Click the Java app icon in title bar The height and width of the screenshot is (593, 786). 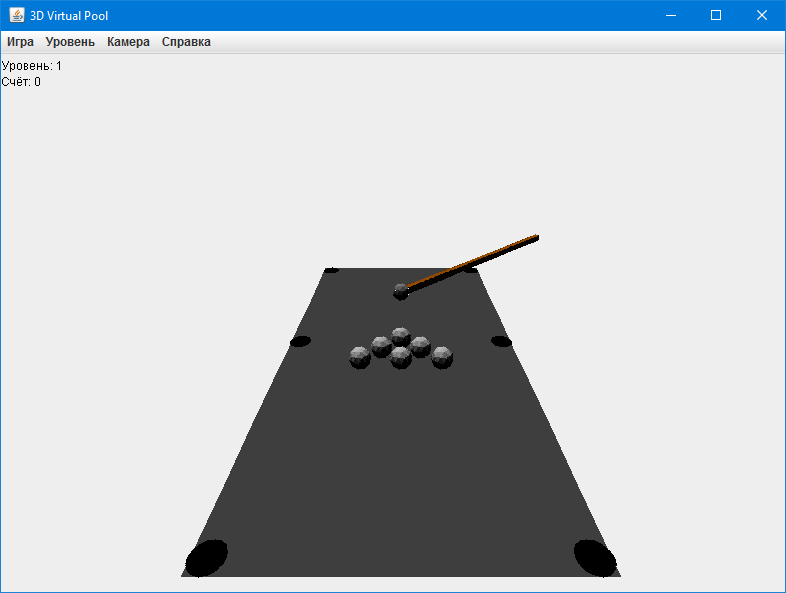click(17, 16)
